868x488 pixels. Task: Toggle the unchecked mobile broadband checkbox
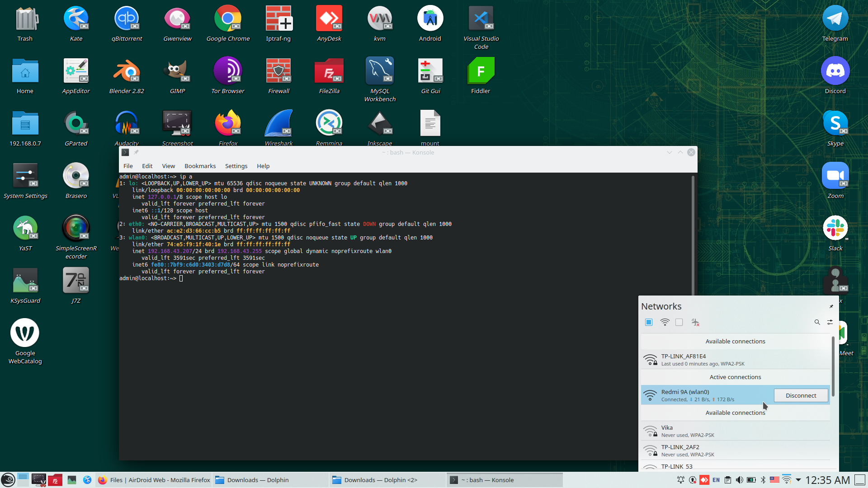pos(679,322)
